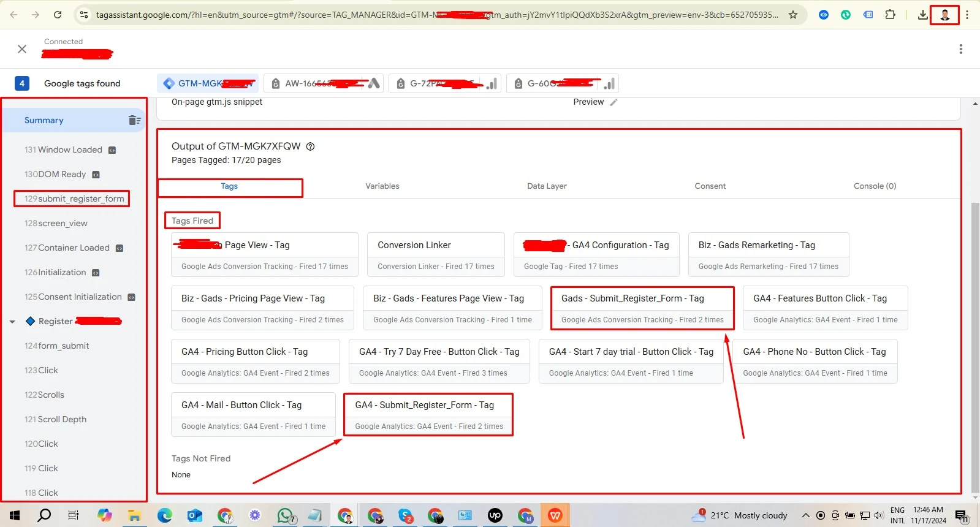Select event 124 form_submit
Screen dimensions: 980x527
(57, 346)
